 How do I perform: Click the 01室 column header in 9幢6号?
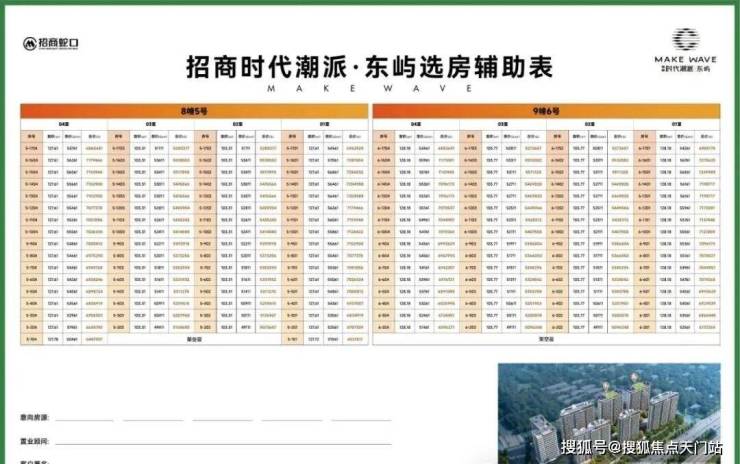tap(676, 124)
